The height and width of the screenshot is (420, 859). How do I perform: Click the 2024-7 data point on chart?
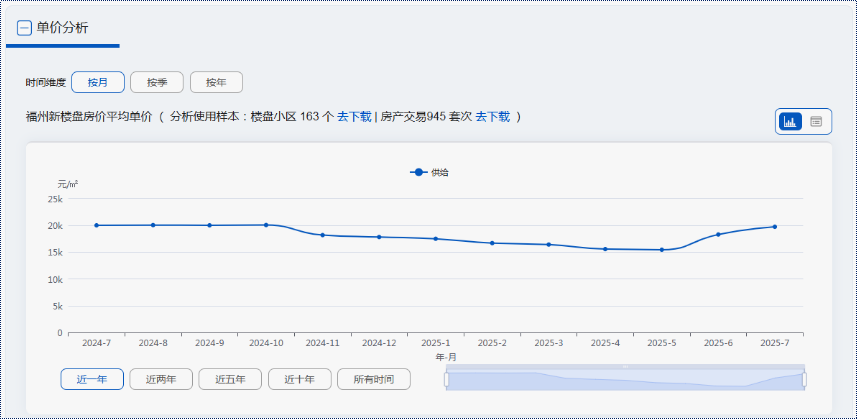(x=96, y=225)
